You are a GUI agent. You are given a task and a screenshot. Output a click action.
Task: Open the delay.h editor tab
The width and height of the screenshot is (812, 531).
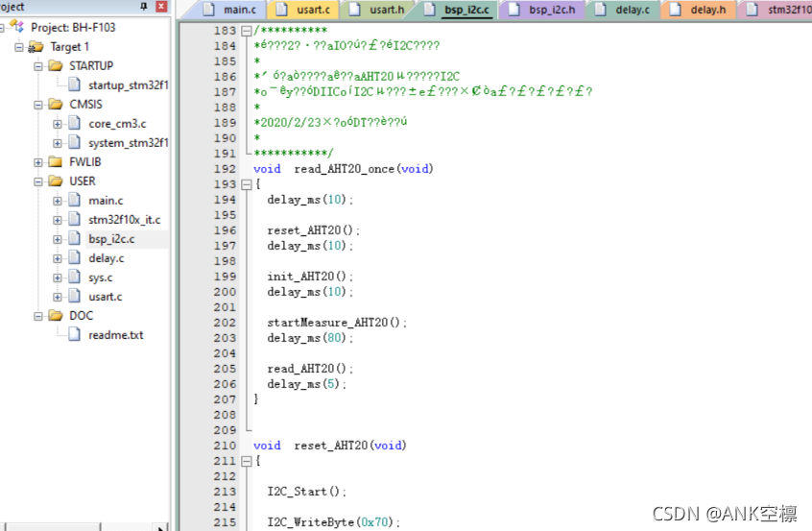click(x=699, y=10)
